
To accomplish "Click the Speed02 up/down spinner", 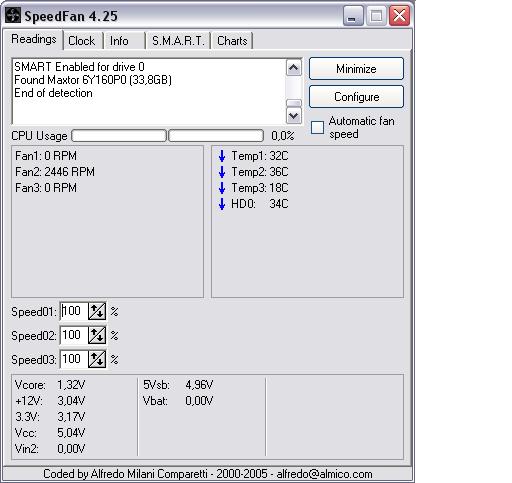I will [97, 335].
